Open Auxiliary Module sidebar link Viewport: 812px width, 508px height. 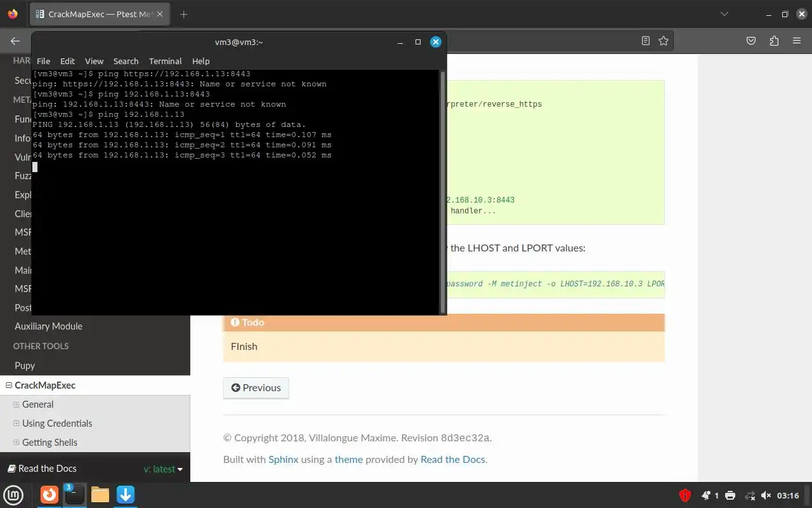tap(48, 326)
